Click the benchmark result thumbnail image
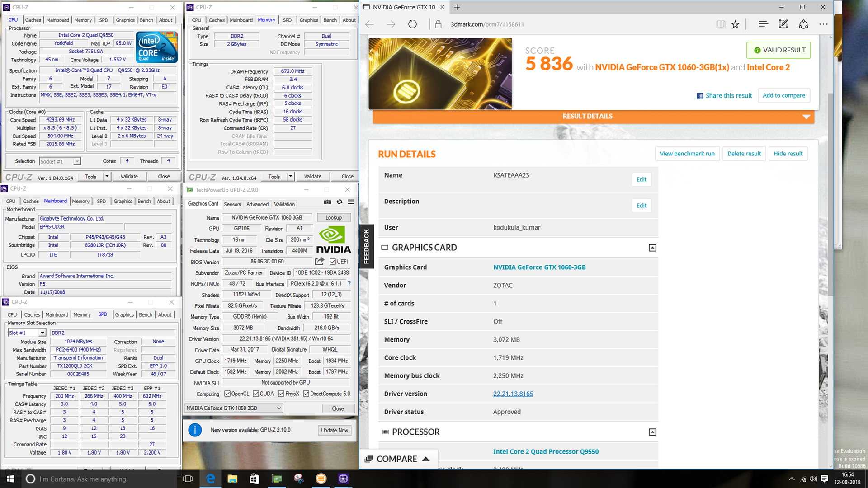Screen dimensions: 868x488 tap(440, 74)
